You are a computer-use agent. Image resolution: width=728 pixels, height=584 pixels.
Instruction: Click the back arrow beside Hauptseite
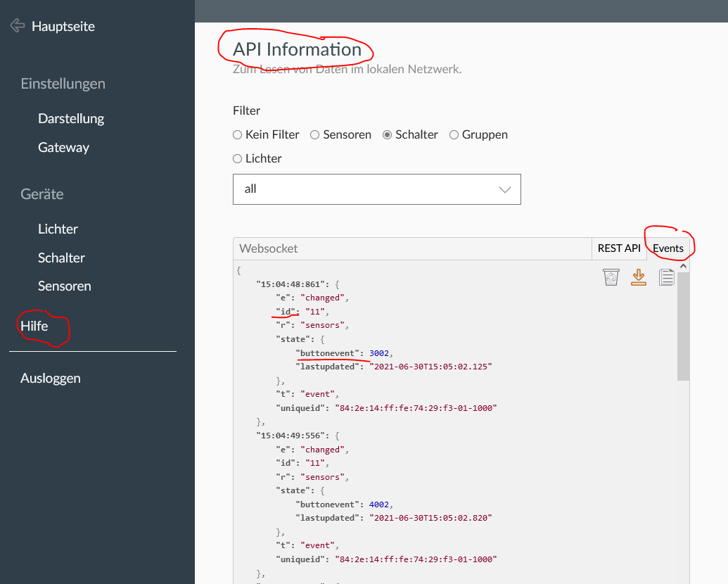tap(18, 26)
